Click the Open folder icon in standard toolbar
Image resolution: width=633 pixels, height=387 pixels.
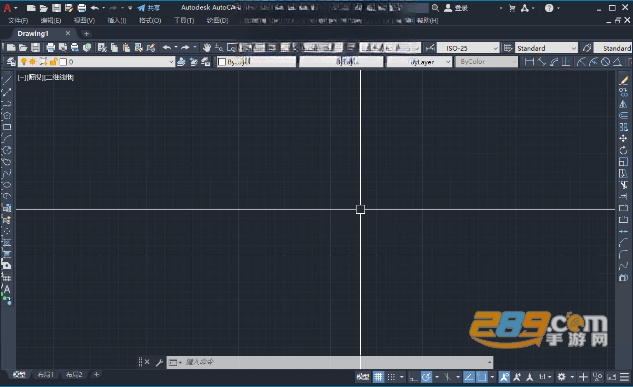(23, 48)
